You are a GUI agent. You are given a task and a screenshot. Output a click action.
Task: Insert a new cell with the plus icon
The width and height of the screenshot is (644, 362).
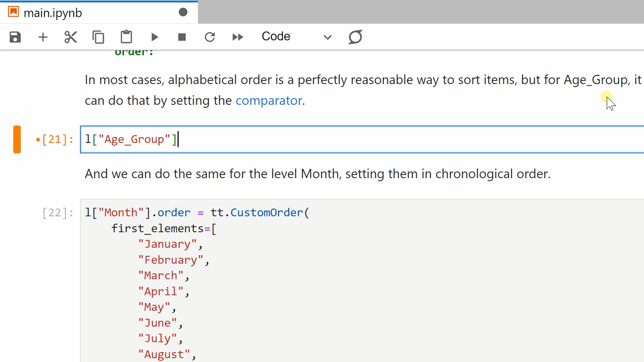click(x=43, y=37)
